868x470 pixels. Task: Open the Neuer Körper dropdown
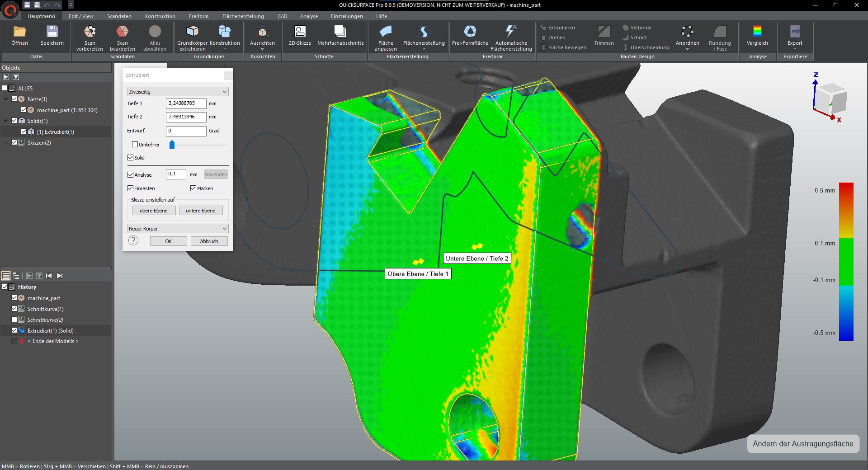pos(178,229)
